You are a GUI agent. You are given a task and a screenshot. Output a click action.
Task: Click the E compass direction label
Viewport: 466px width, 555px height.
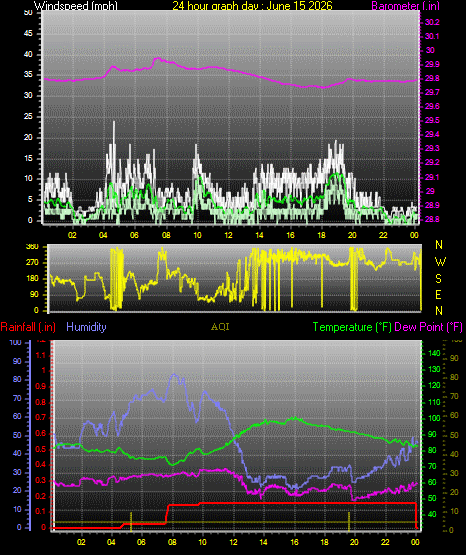coord(438,294)
